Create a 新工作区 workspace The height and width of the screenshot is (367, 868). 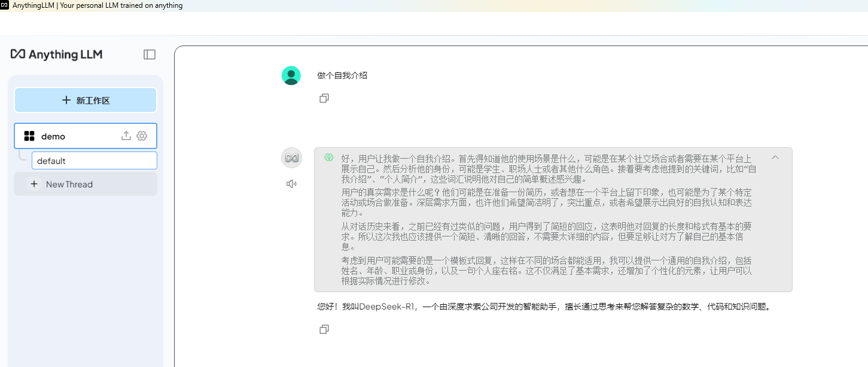[86, 100]
